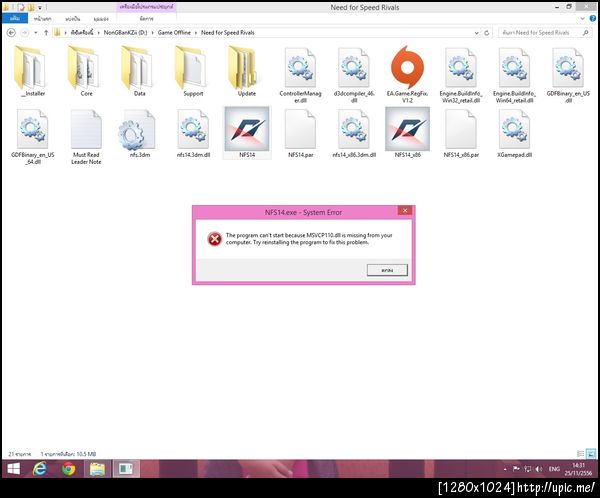The height and width of the screenshot is (498, 600).
Task: Select GDFBinary_en_US.dll file
Action: coord(568,75)
